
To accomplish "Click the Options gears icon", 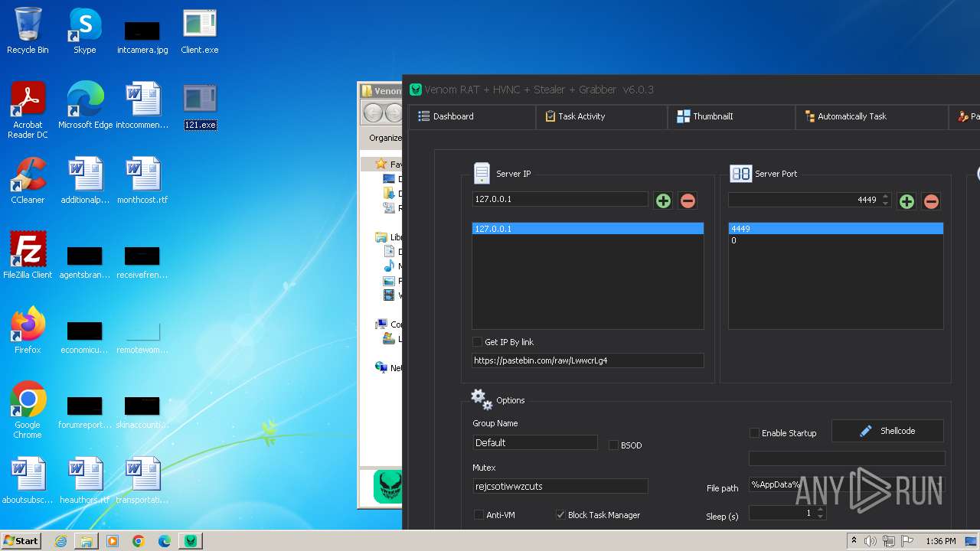I will (482, 399).
